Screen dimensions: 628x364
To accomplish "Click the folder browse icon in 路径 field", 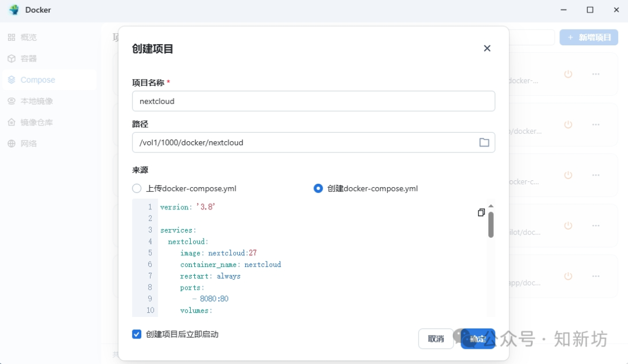I will 484,142.
